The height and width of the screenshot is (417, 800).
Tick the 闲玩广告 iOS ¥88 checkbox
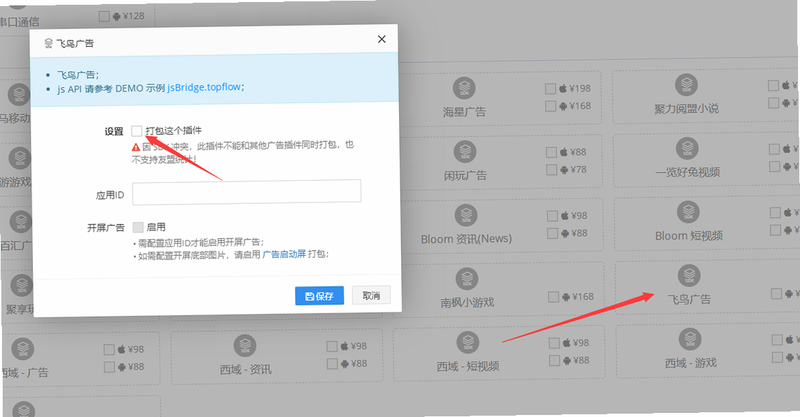click(551, 152)
